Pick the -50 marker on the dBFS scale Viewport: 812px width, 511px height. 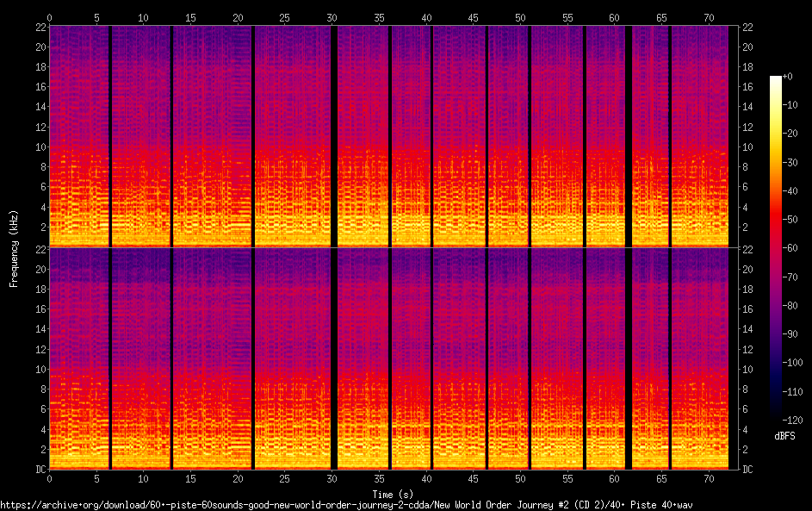(790, 219)
